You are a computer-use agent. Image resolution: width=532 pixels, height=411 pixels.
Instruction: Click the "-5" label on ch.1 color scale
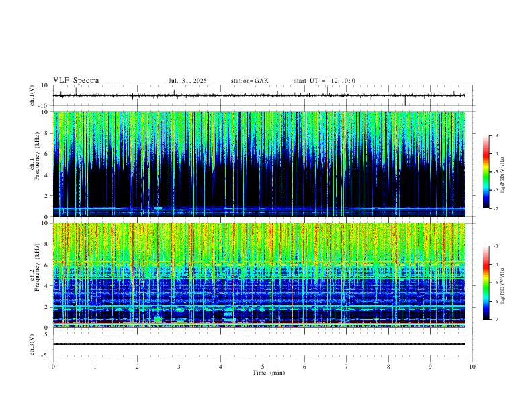(496, 172)
